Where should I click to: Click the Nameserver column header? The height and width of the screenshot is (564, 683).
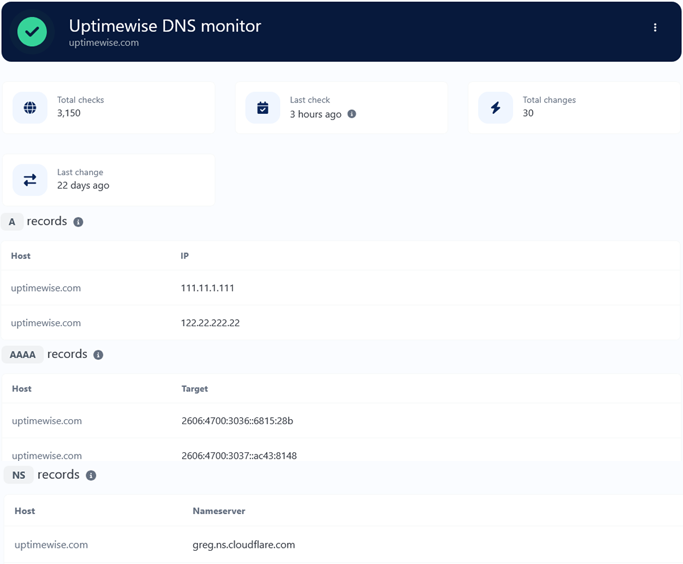[x=218, y=511]
